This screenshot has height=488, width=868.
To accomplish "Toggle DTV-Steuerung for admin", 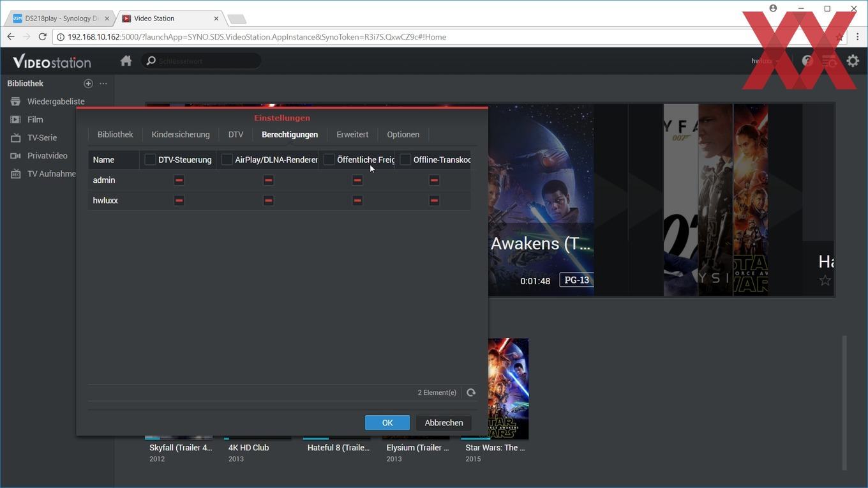I will click(x=179, y=180).
